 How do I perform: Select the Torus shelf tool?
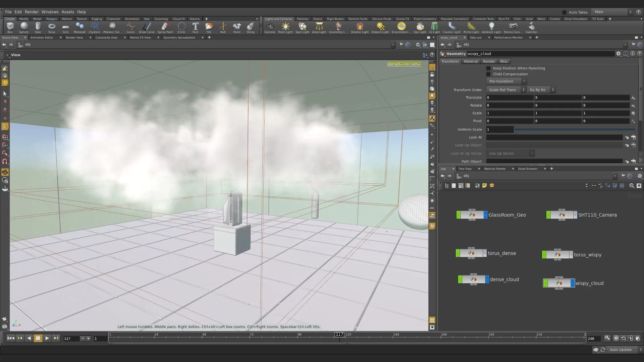[x=51, y=27]
